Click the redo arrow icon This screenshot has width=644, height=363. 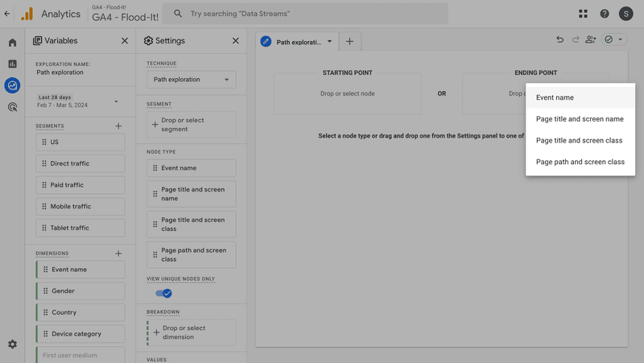click(576, 39)
